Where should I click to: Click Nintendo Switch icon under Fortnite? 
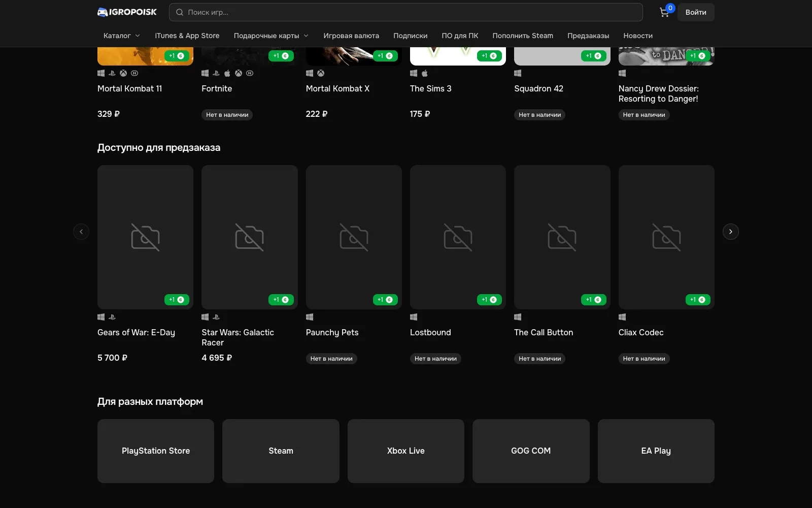(250, 73)
